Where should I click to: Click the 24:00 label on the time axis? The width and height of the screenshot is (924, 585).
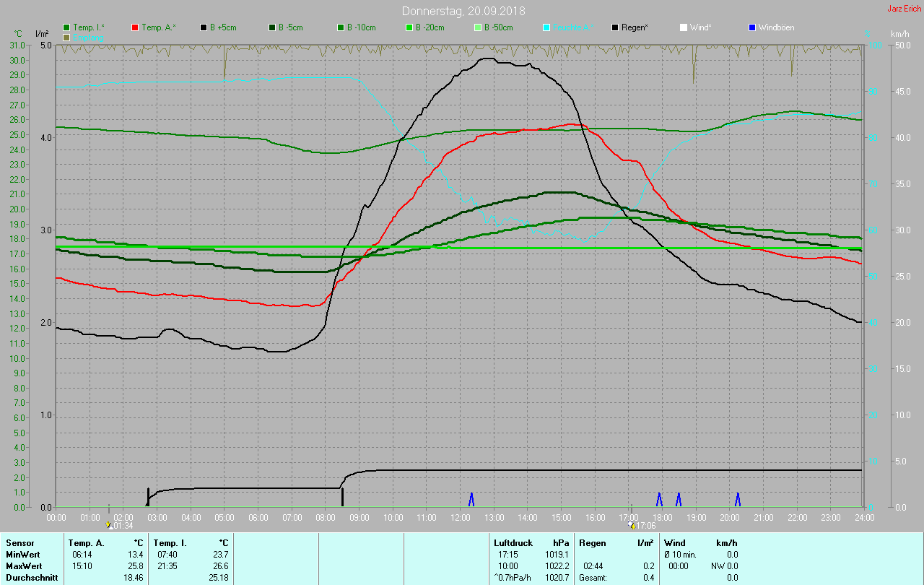pyautogui.click(x=864, y=517)
